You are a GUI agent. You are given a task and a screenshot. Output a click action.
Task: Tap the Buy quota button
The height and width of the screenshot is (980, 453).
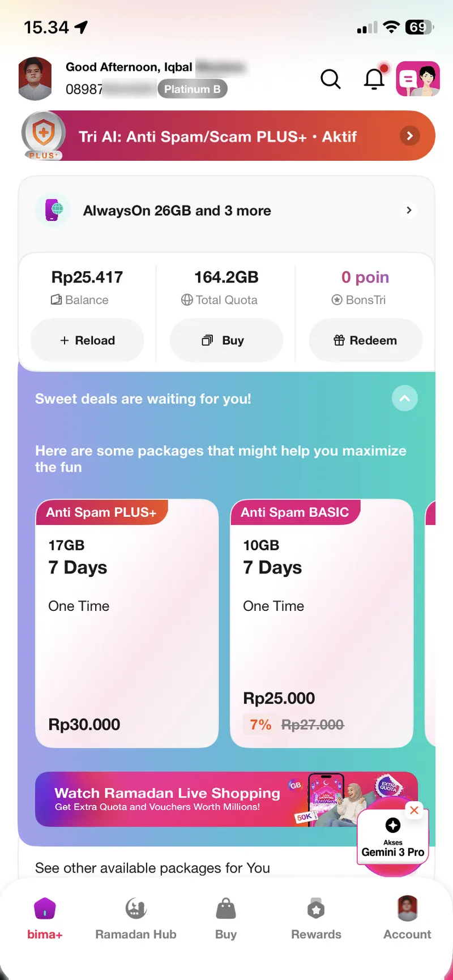click(x=226, y=340)
